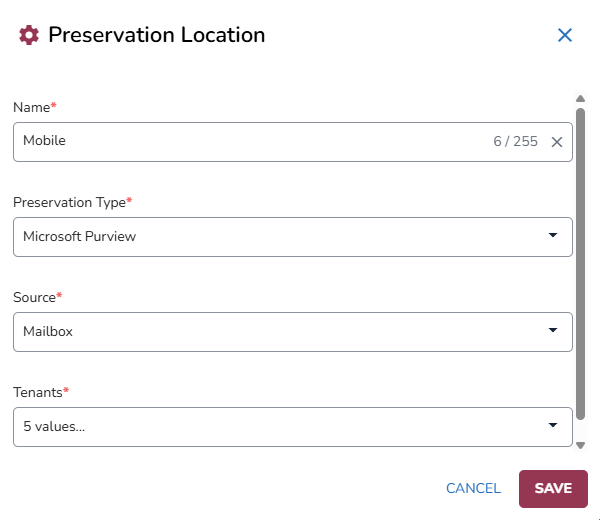Click the scrollbar up arrow
The width and height of the screenshot is (600, 520).
point(580,99)
